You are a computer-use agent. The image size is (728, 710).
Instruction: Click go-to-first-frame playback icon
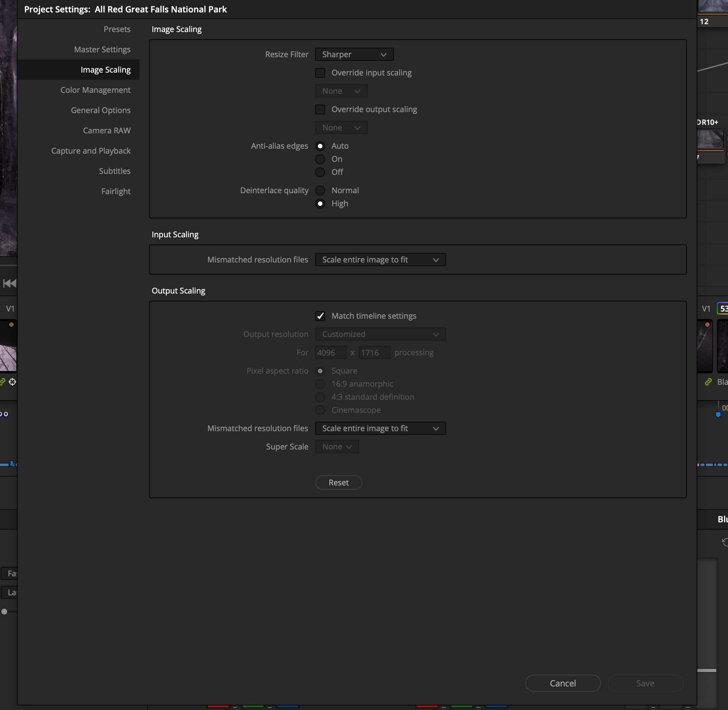10,283
